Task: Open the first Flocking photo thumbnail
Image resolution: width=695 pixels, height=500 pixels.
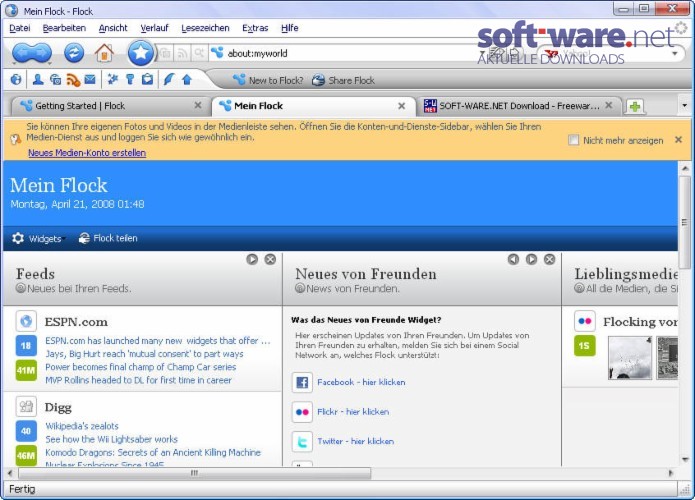Action: coord(630,358)
